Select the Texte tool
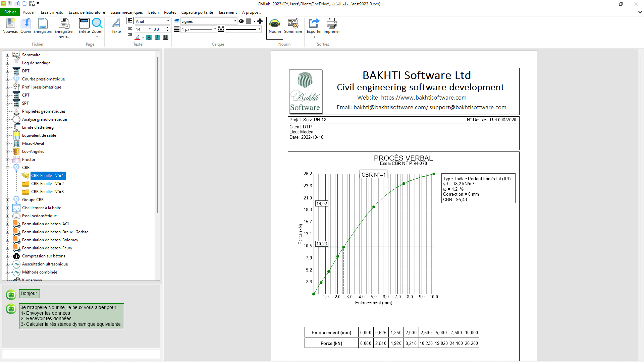Viewport: 644px width, 362px height. pos(116,25)
